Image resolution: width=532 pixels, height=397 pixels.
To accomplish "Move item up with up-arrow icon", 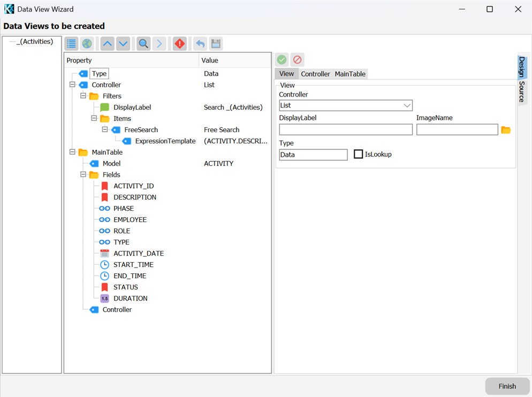I will (x=108, y=44).
